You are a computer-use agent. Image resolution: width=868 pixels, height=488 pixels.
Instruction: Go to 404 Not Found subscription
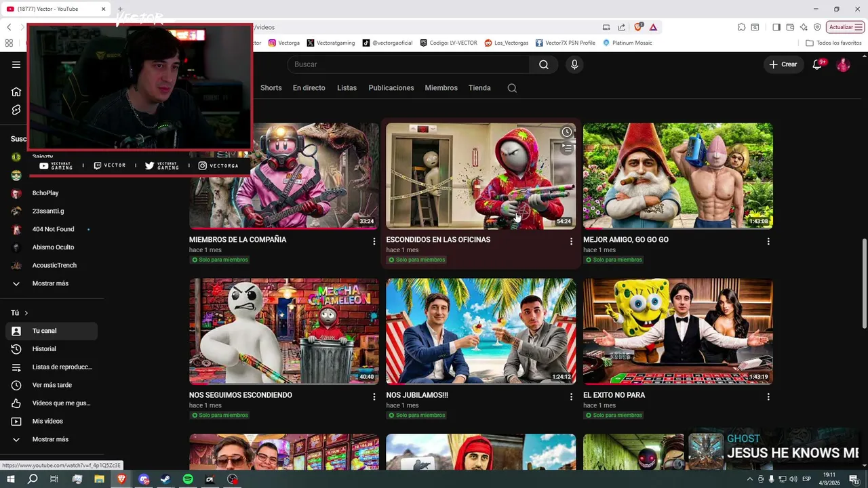tap(52, 229)
